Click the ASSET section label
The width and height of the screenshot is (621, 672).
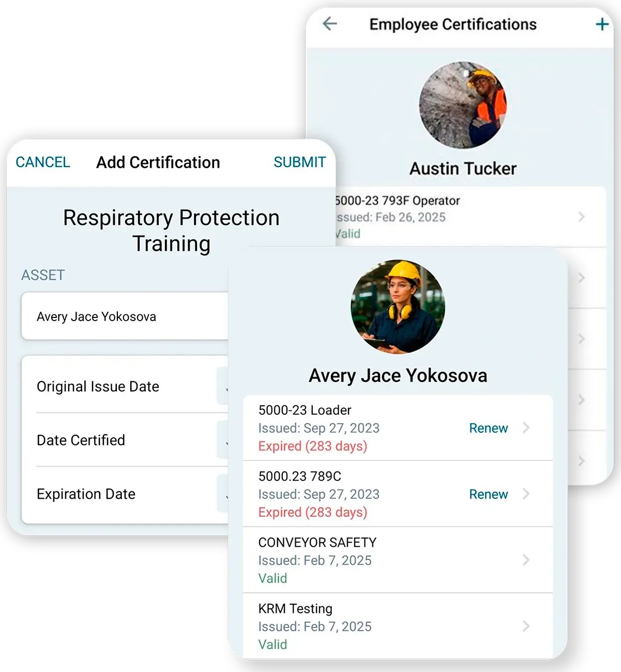coord(43,275)
